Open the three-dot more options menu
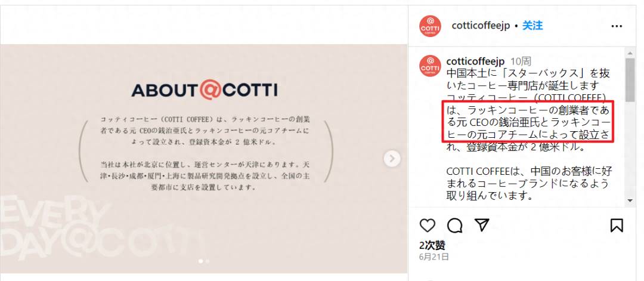 click(x=617, y=26)
